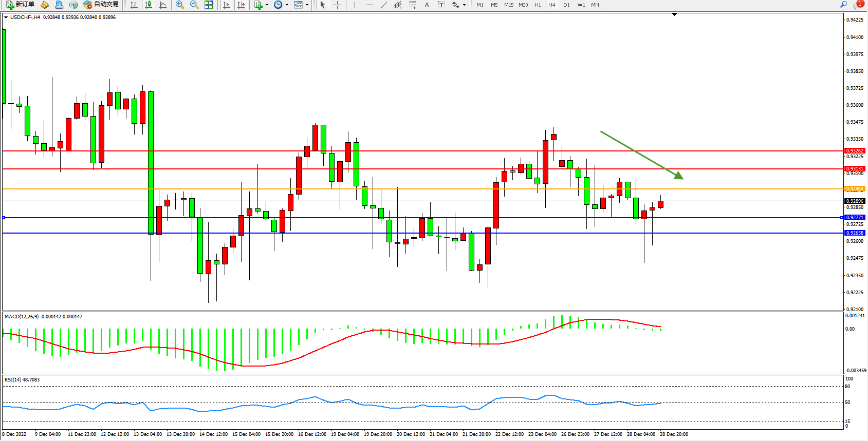Open the periodicity clock dropdown arrow
The image size is (868, 441).
coord(287,5)
